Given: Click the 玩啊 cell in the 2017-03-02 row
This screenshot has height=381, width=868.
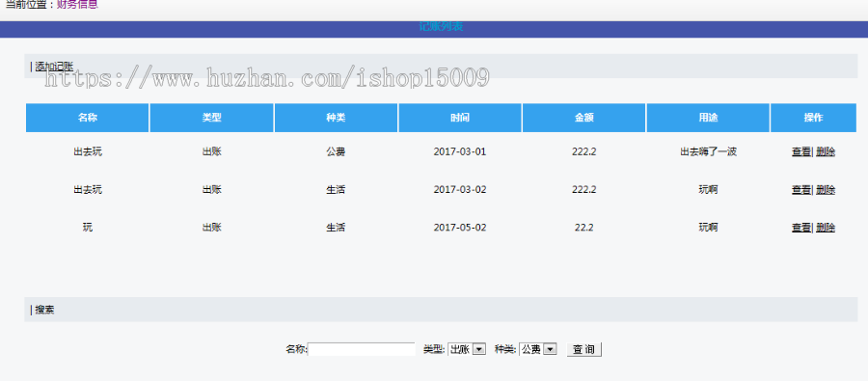Looking at the screenshot, I should (x=708, y=189).
